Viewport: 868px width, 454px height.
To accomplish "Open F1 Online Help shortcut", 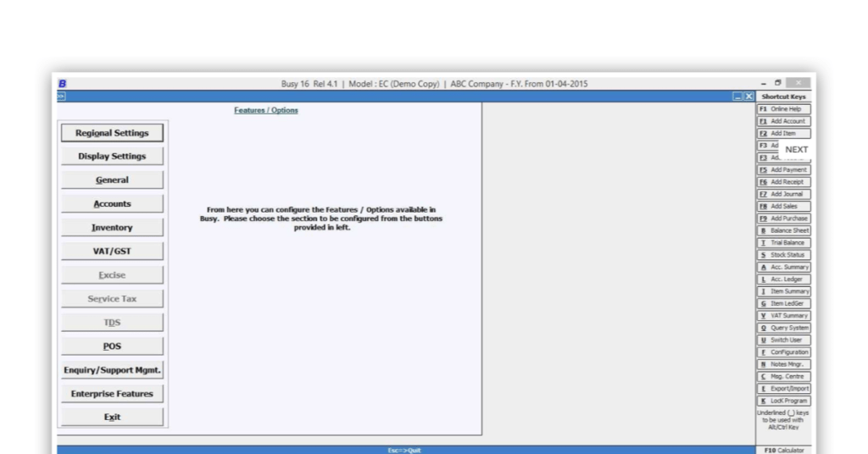I will [784, 109].
